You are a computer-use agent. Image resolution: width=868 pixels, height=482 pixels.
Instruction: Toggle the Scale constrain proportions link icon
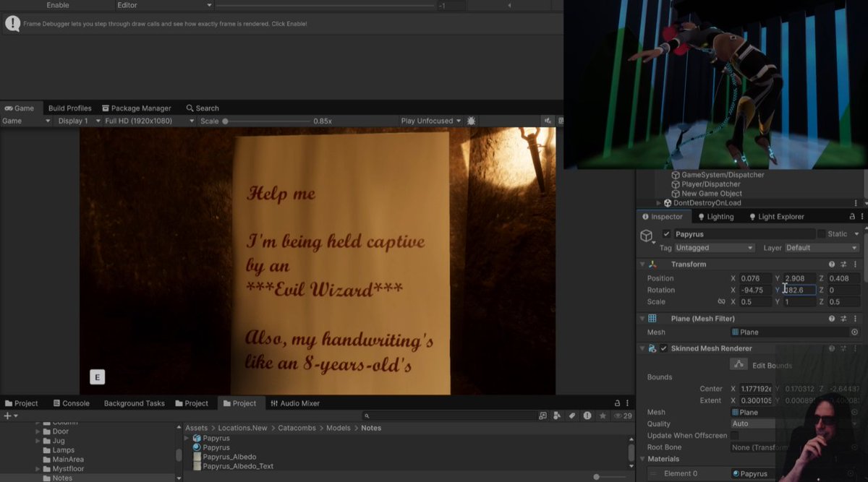pos(721,301)
